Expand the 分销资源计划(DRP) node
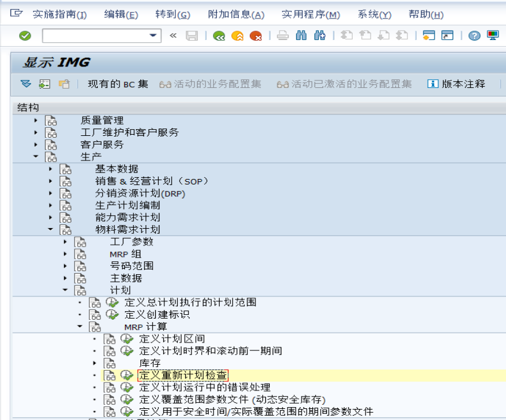Screen dimensions: 506x420 coord(50,194)
